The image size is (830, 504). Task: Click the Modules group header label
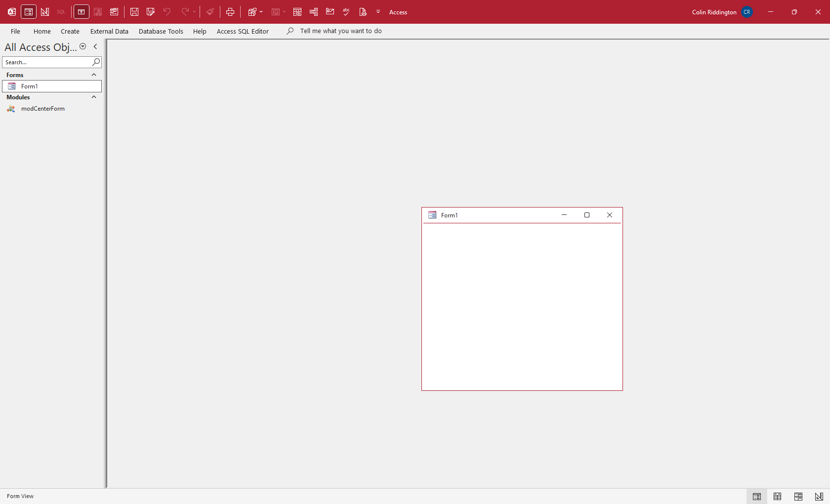pos(18,97)
